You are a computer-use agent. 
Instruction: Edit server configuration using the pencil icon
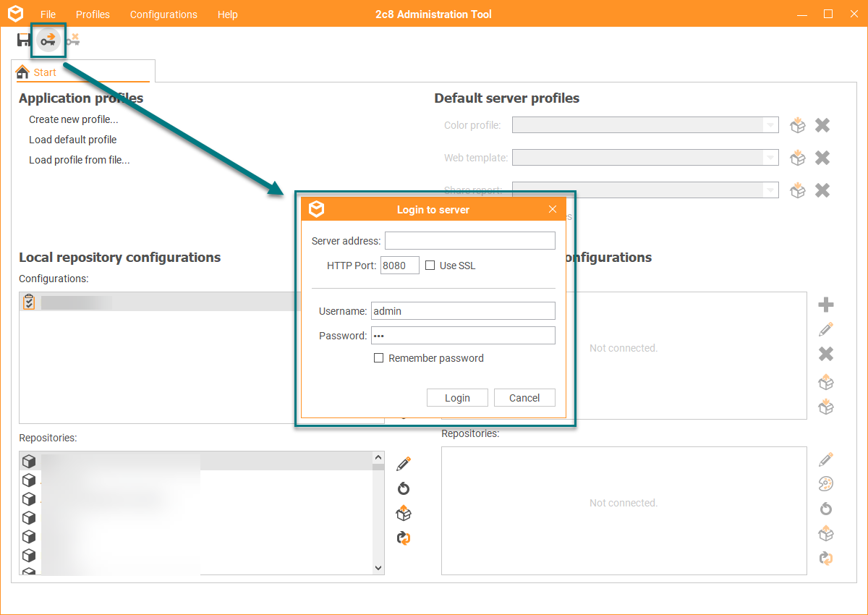pos(826,329)
